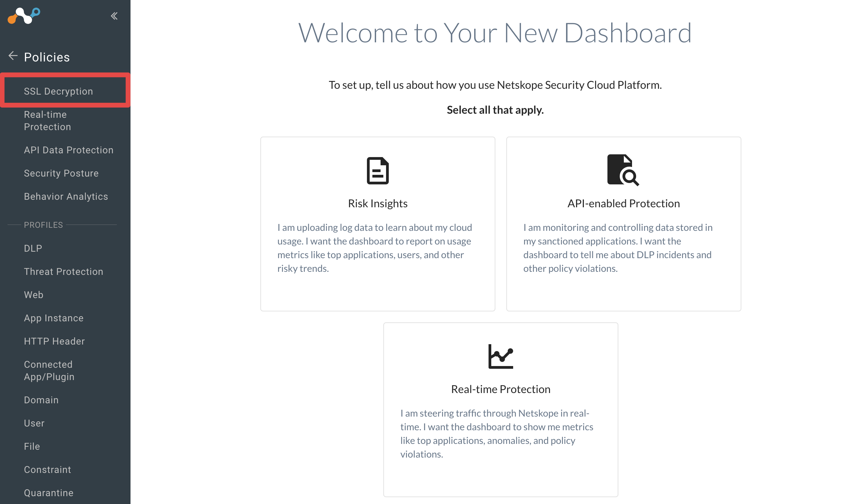Collapse the sidebar with double chevron
The height and width of the screenshot is (504, 850).
(114, 16)
